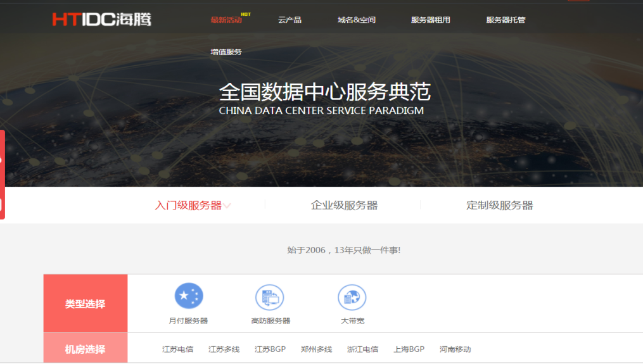Choose 郑州多线 data center
The image size is (643, 364).
click(x=317, y=349)
